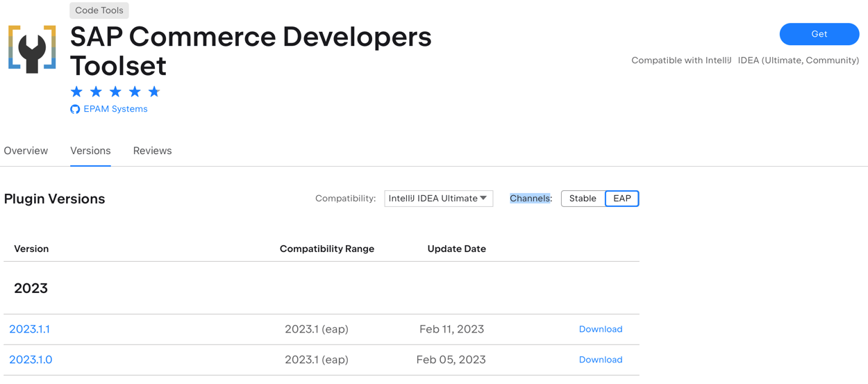This screenshot has height=384, width=868.
Task: Open version 2023.1.0 link
Action: coord(31,360)
